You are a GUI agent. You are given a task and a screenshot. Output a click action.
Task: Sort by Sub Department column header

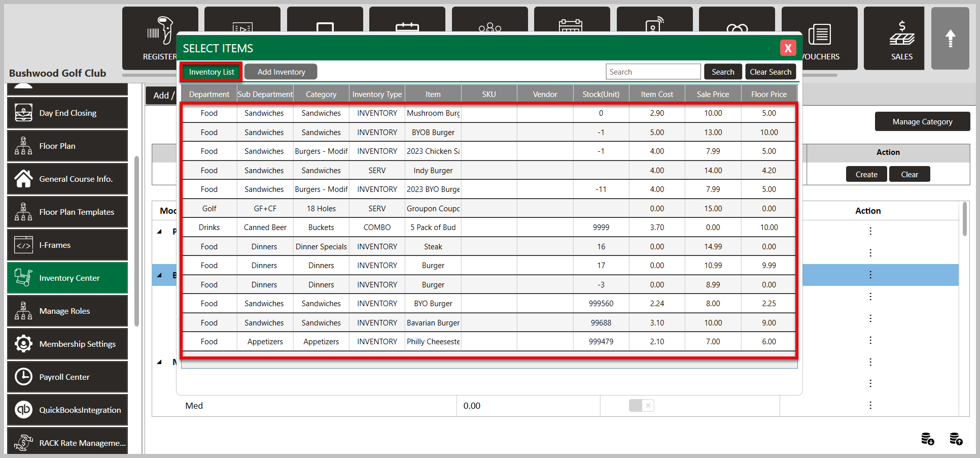[265, 94]
